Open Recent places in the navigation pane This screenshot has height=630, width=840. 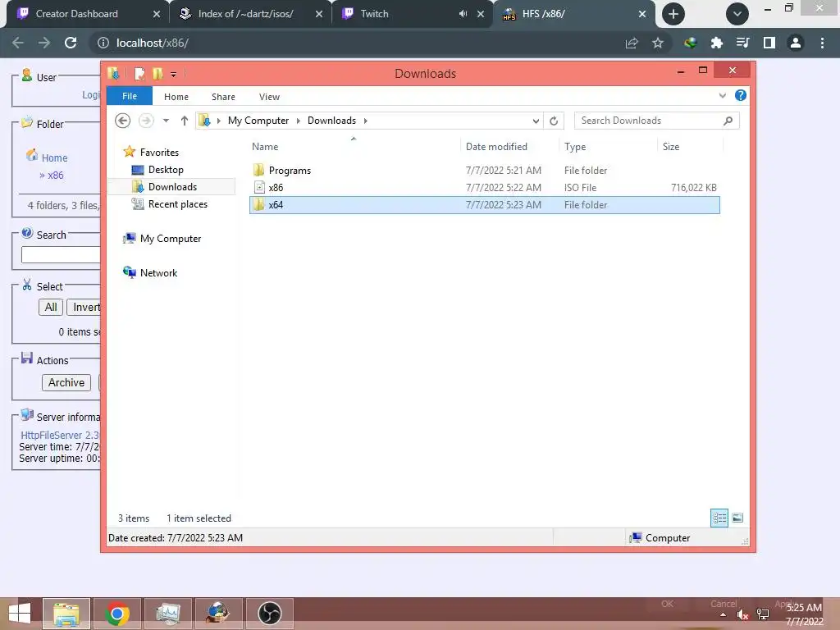pos(177,204)
